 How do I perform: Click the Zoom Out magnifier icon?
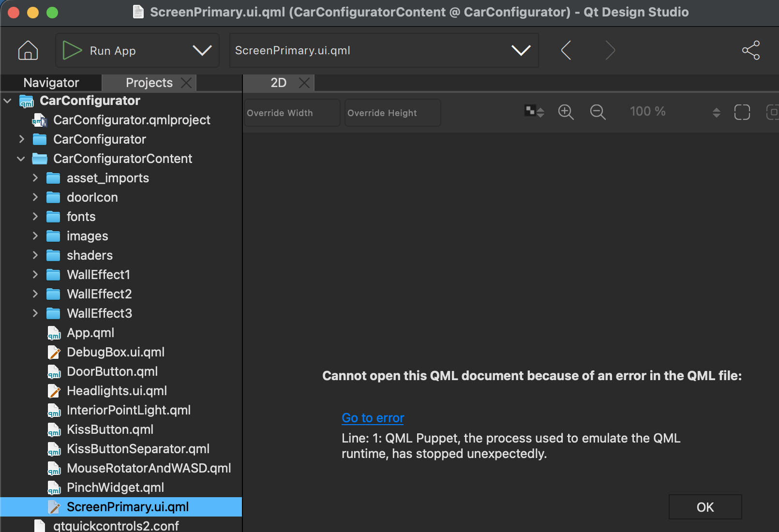pyautogui.click(x=598, y=112)
